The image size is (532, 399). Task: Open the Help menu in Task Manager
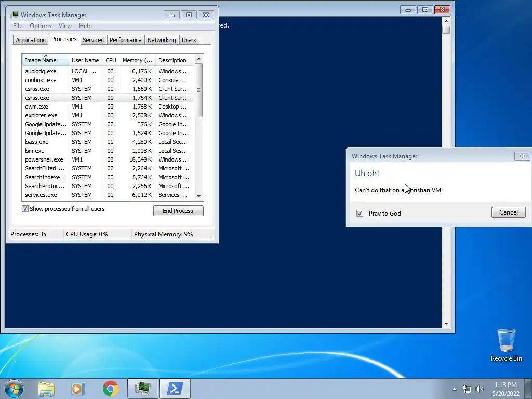85,26
